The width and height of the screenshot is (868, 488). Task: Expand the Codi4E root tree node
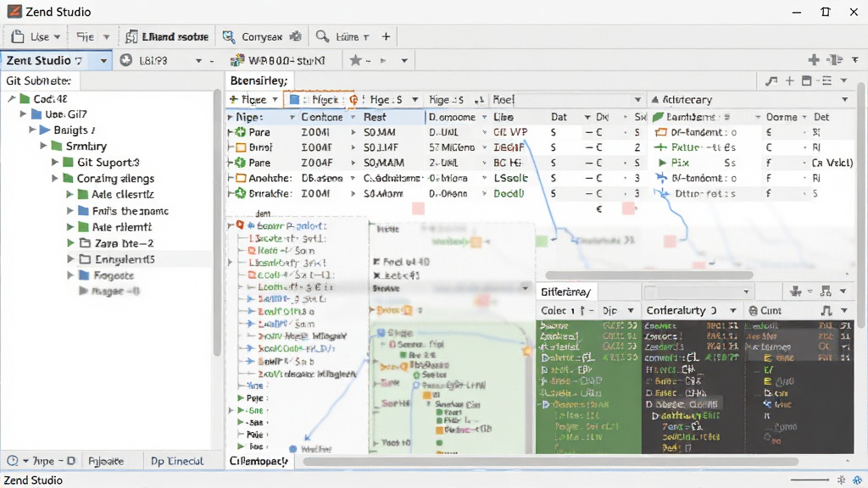(11, 98)
